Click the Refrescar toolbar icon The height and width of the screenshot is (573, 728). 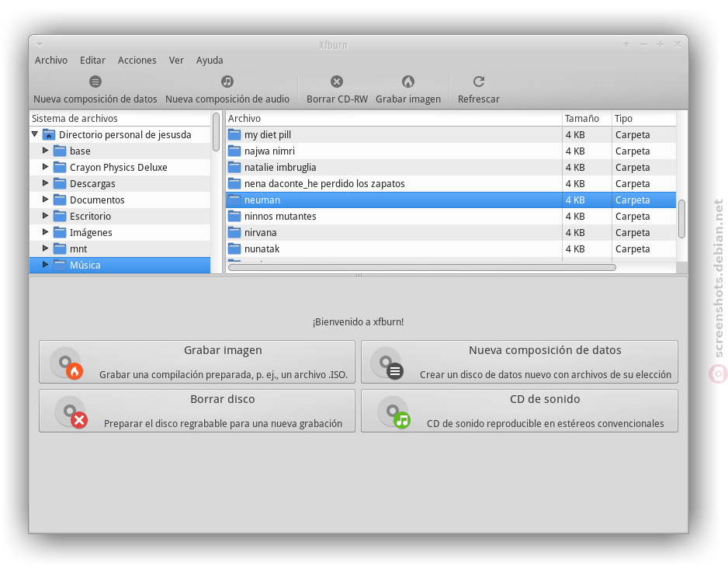click(479, 82)
